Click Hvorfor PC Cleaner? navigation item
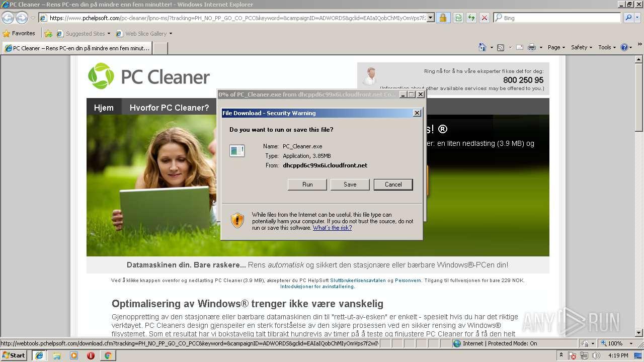The width and height of the screenshot is (644, 362). coord(169,108)
